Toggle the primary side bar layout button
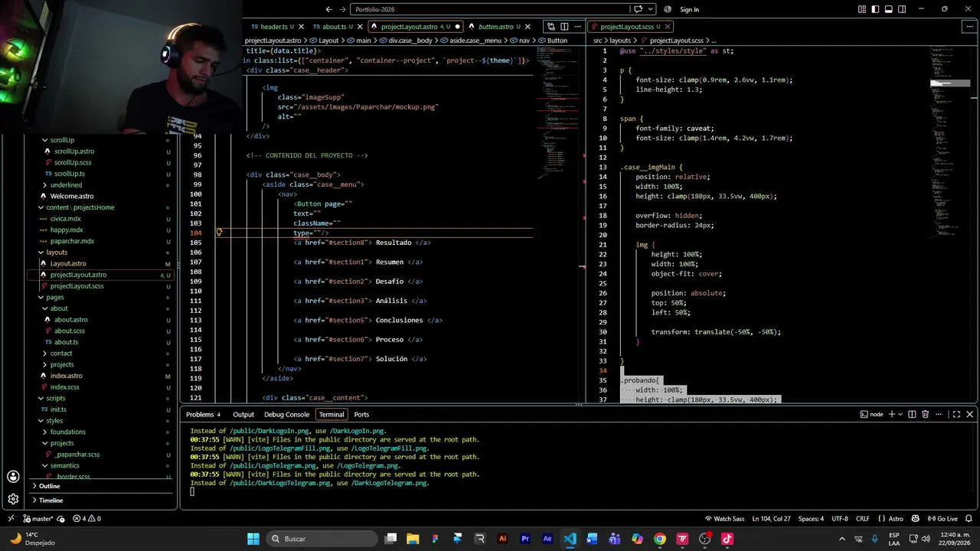The height and width of the screenshot is (551, 980). click(875, 9)
